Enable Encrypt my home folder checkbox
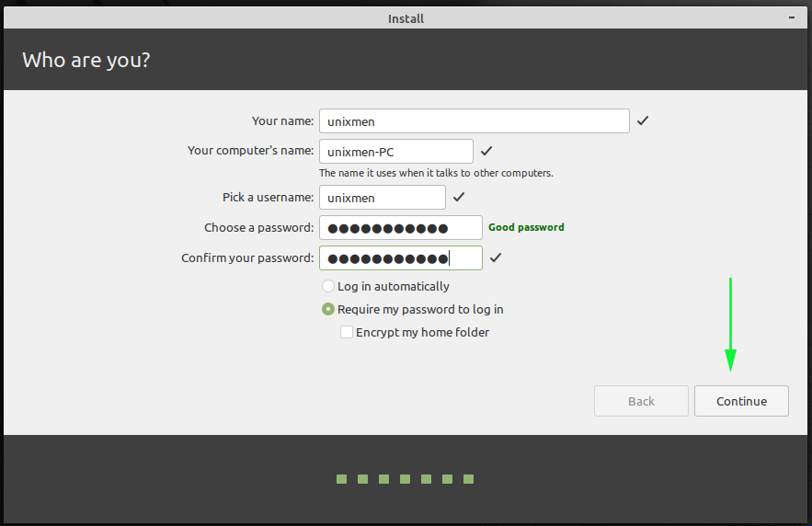 click(x=347, y=332)
